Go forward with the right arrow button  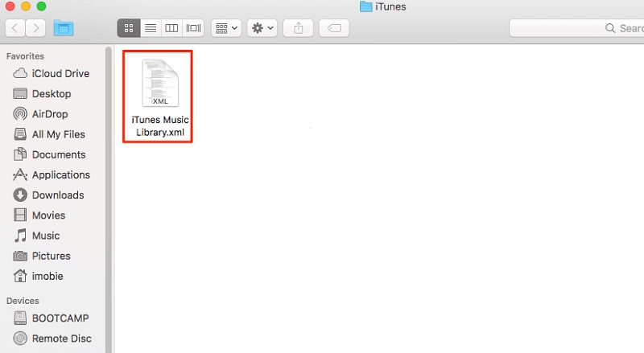(35, 28)
